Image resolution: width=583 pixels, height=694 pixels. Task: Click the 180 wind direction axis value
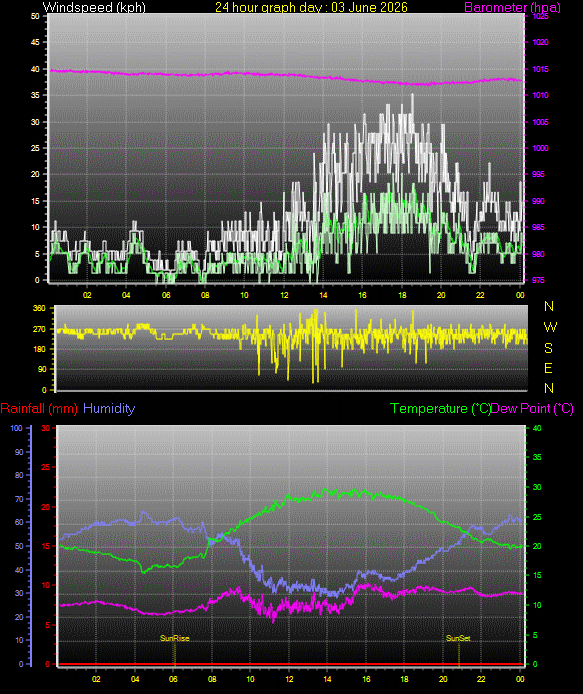click(x=39, y=349)
